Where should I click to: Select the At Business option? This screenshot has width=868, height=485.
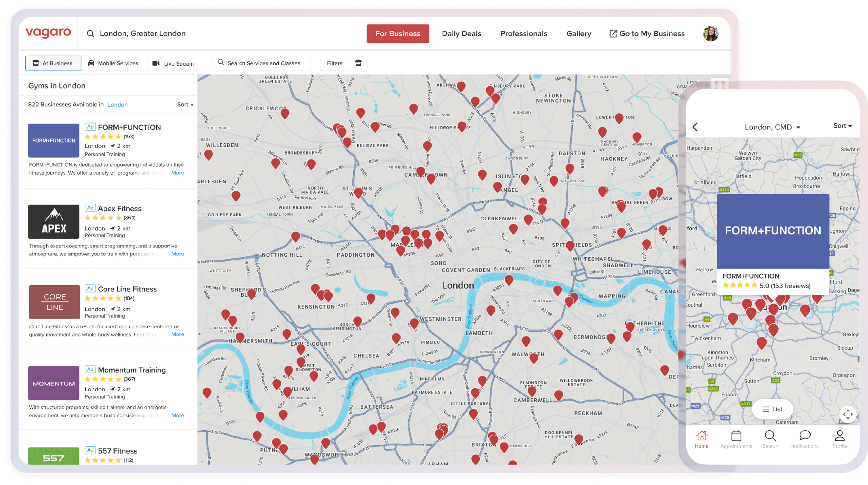53,63
